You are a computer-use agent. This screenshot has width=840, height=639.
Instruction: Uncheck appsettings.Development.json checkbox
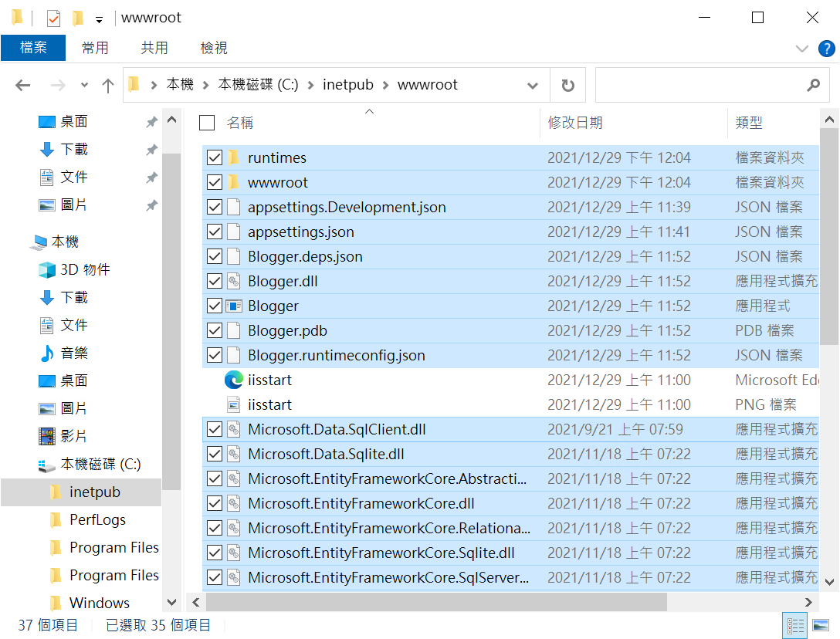215,207
